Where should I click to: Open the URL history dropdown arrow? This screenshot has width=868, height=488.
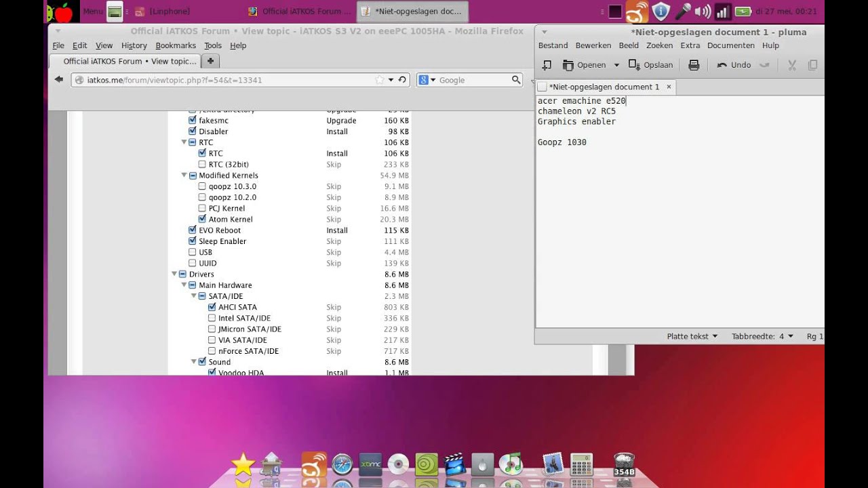coord(391,80)
